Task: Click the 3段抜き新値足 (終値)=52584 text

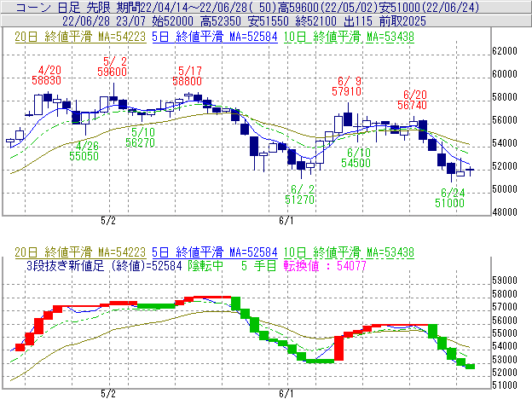Action: coord(104,265)
